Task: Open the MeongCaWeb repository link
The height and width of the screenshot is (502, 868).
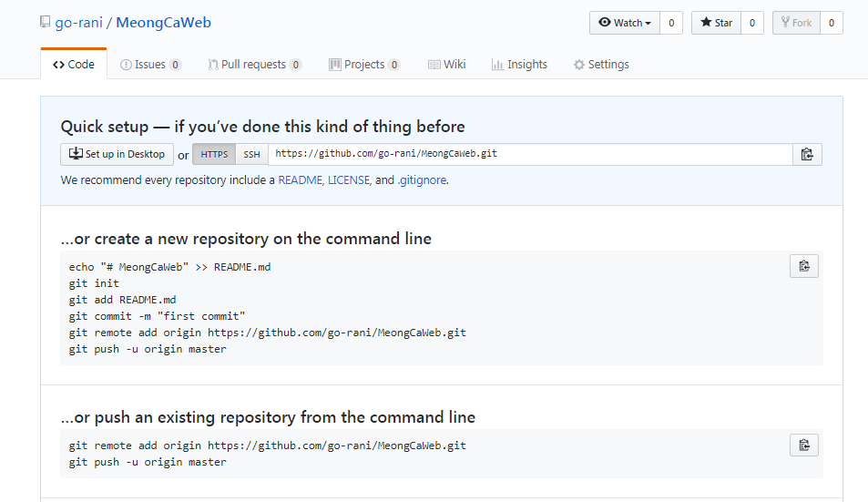Action: 163,22
